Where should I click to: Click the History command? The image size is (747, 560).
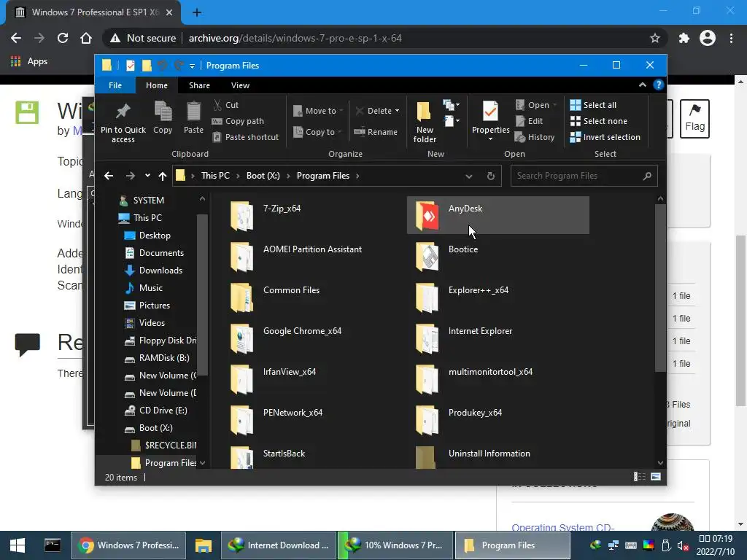coord(535,137)
